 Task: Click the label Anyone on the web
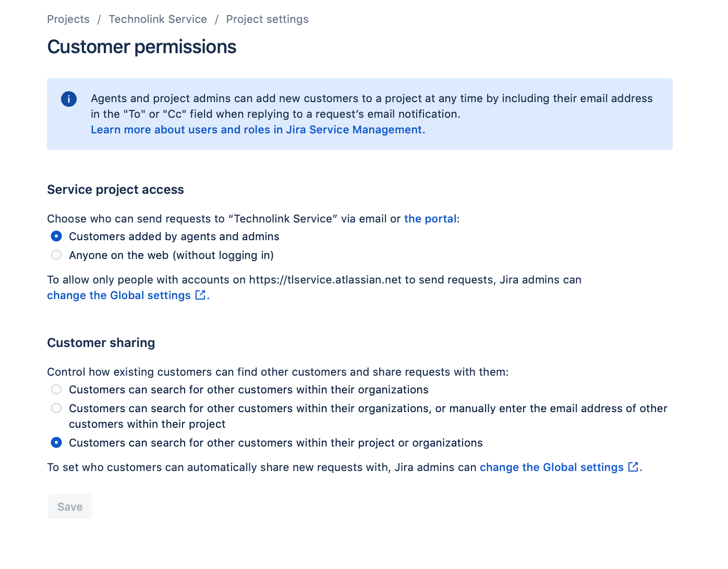point(171,255)
